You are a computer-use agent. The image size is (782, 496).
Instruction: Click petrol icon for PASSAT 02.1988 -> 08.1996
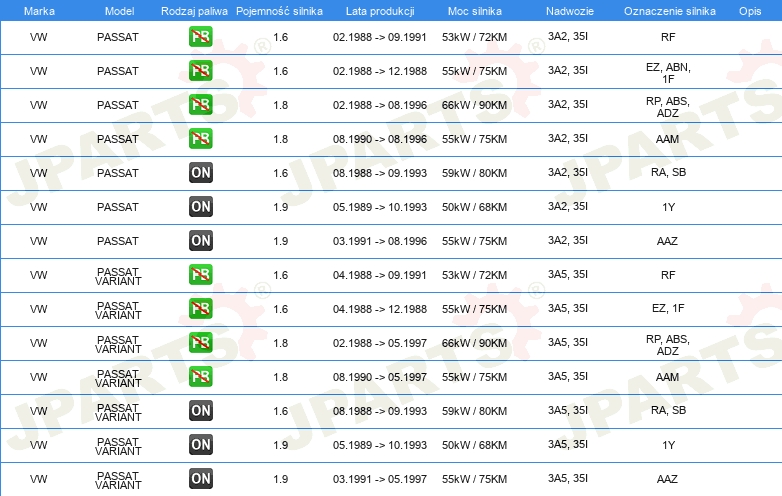tap(200, 104)
